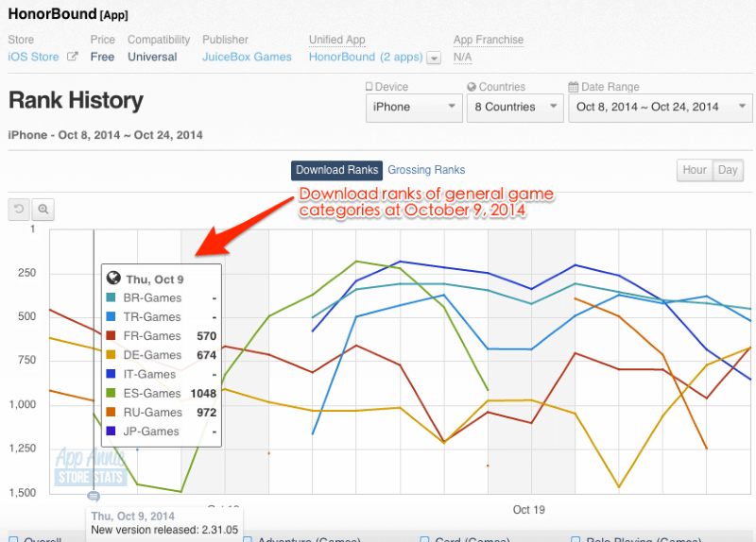Viewport: 756px width, 542px height.
Task: Click the calendar icon next to Date Range
Action: tap(574, 87)
